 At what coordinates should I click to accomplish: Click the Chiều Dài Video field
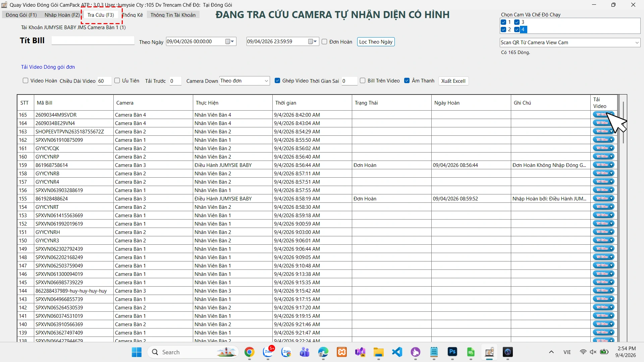(104, 81)
